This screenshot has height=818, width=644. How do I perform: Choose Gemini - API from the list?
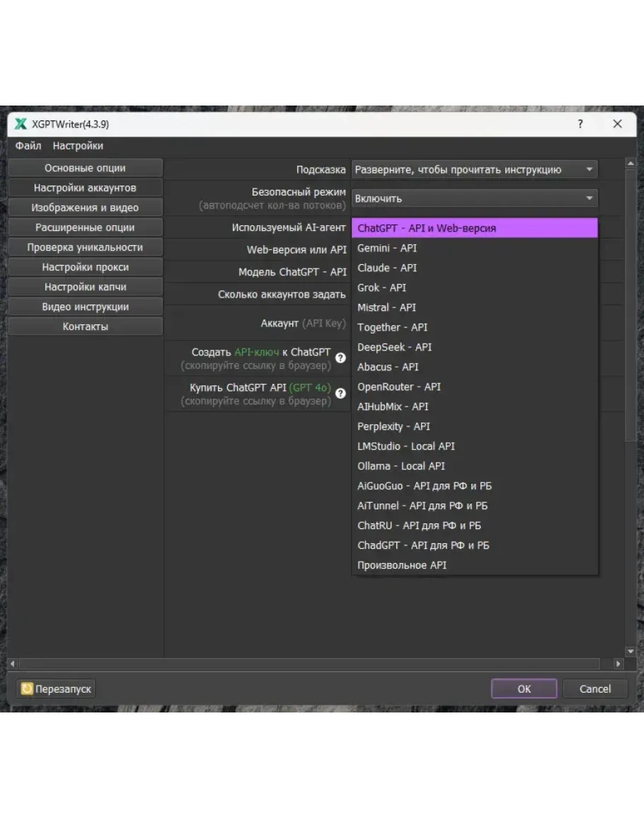point(475,248)
